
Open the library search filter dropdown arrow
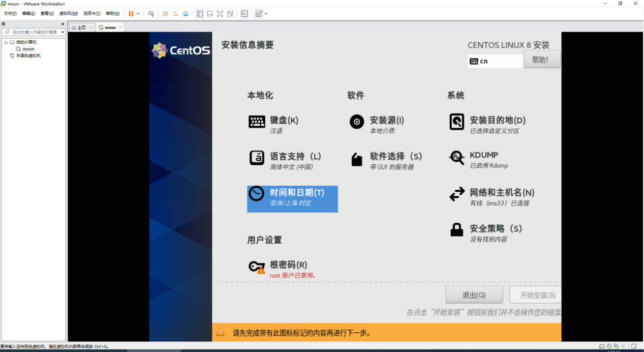click(x=63, y=32)
